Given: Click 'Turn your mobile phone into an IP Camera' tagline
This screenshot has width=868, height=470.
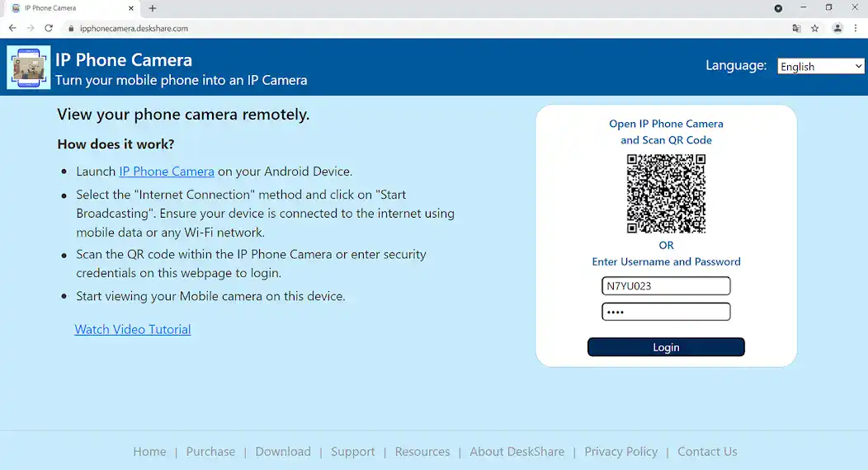Looking at the screenshot, I should (x=181, y=80).
